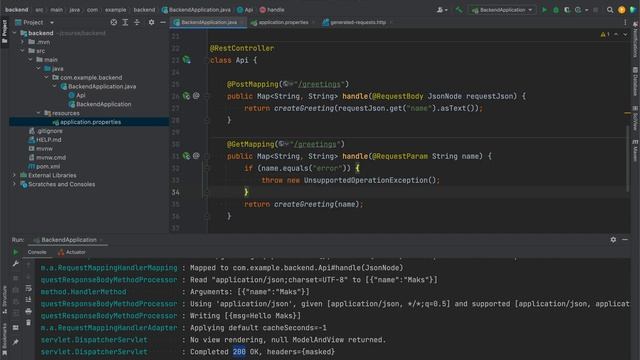Image resolution: width=640 pixels, height=360 pixels.
Task: Collapse the src folder
Action: (x=22, y=51)
